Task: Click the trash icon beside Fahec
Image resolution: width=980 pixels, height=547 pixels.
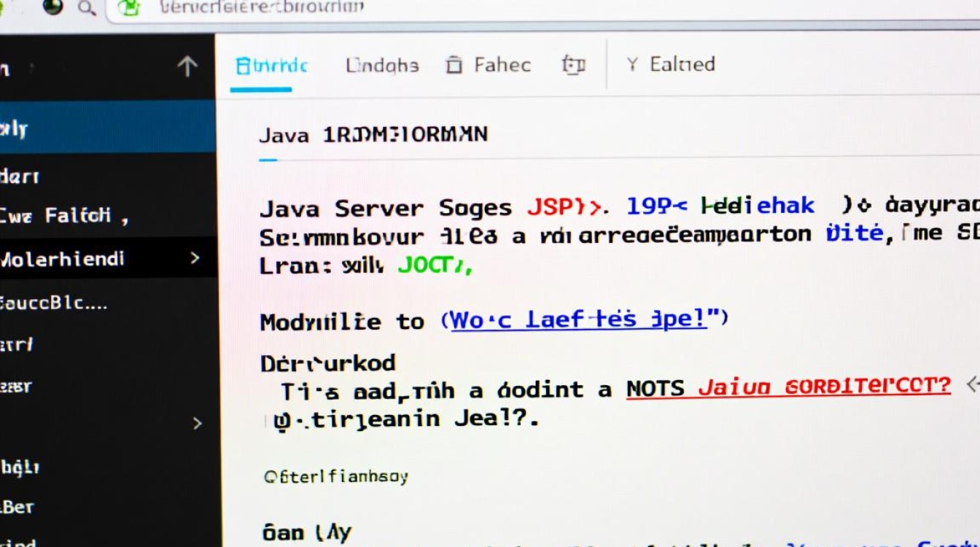Action: coord(454,65)
